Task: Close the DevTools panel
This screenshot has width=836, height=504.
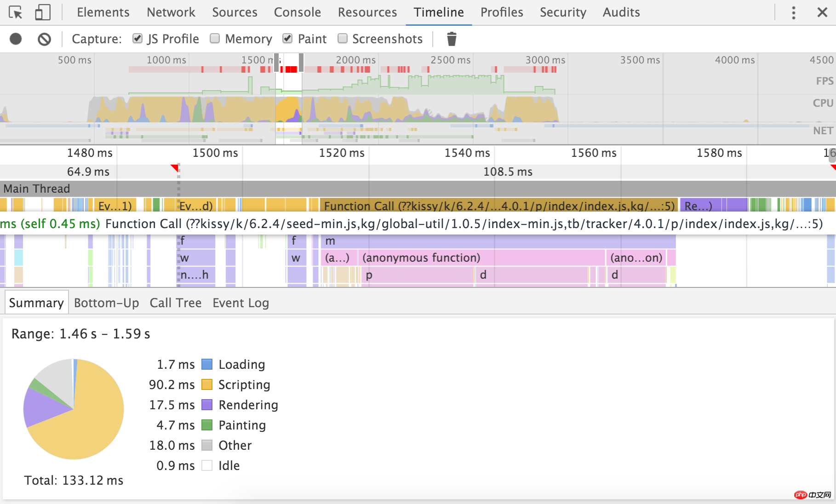Action: (823, 12)
